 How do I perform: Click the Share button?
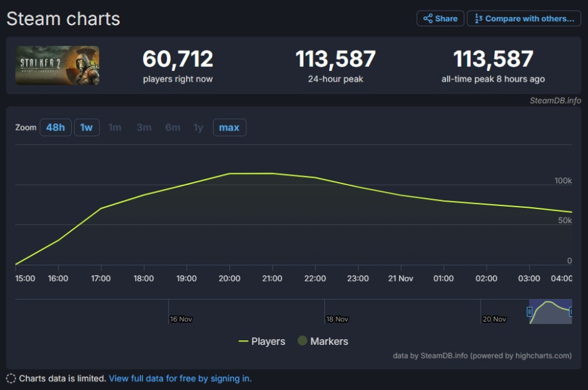(440, 18)
